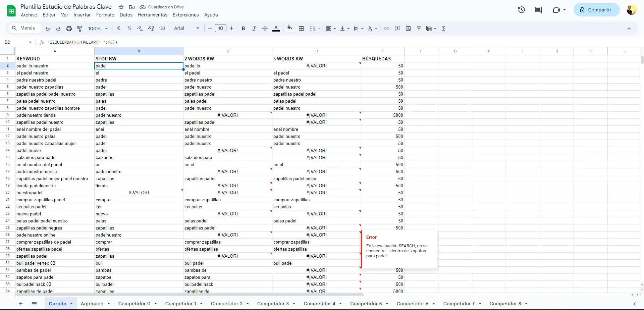Click the Compartir button
The width and height of the screenshot is (644, 310).
click(x=596, y=10)
